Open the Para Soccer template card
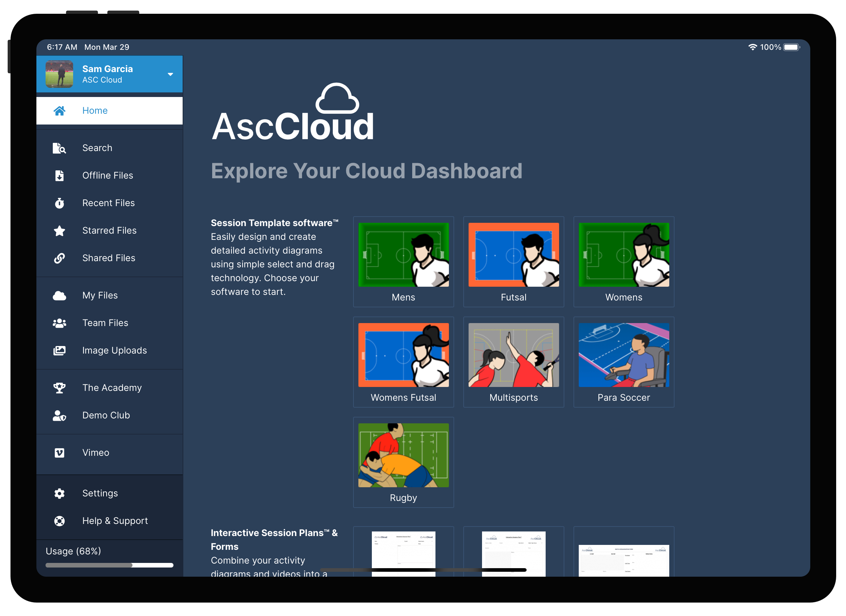The height and width of the screenshot is (616, 846). tap(624, 362)
